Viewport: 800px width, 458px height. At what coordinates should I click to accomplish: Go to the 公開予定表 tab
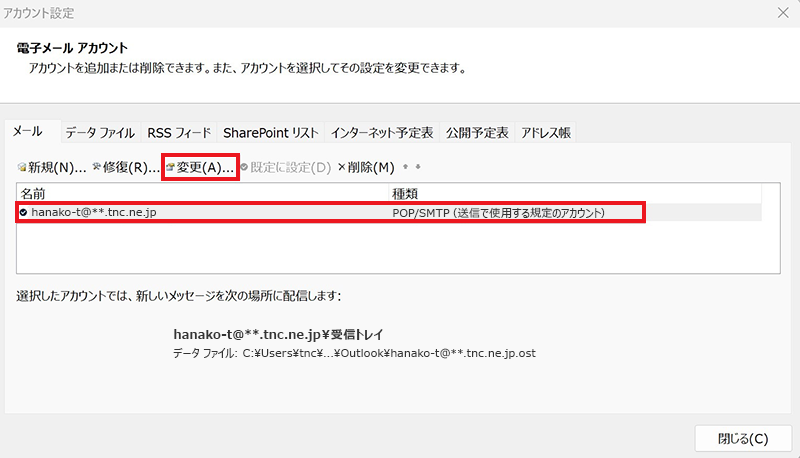tap(477, 132)
